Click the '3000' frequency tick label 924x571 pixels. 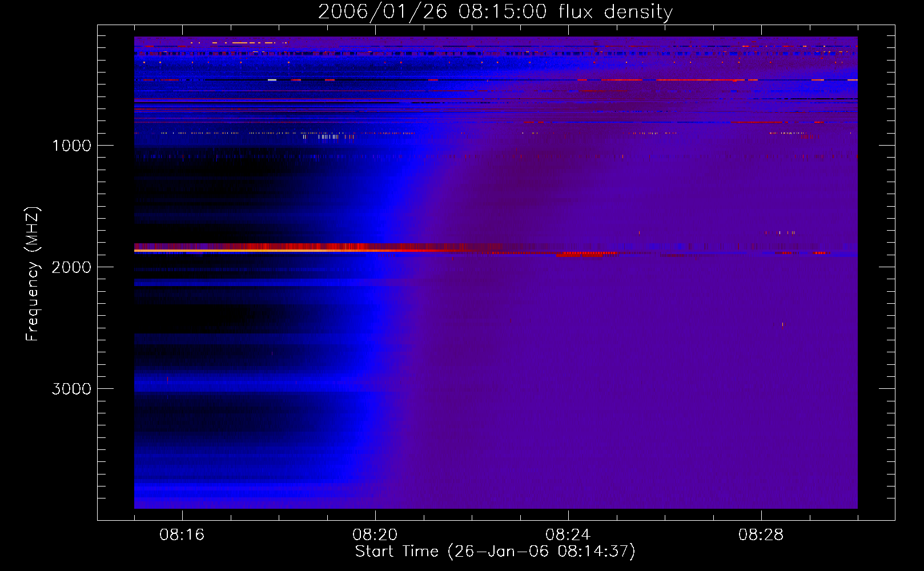click(71, 389)
